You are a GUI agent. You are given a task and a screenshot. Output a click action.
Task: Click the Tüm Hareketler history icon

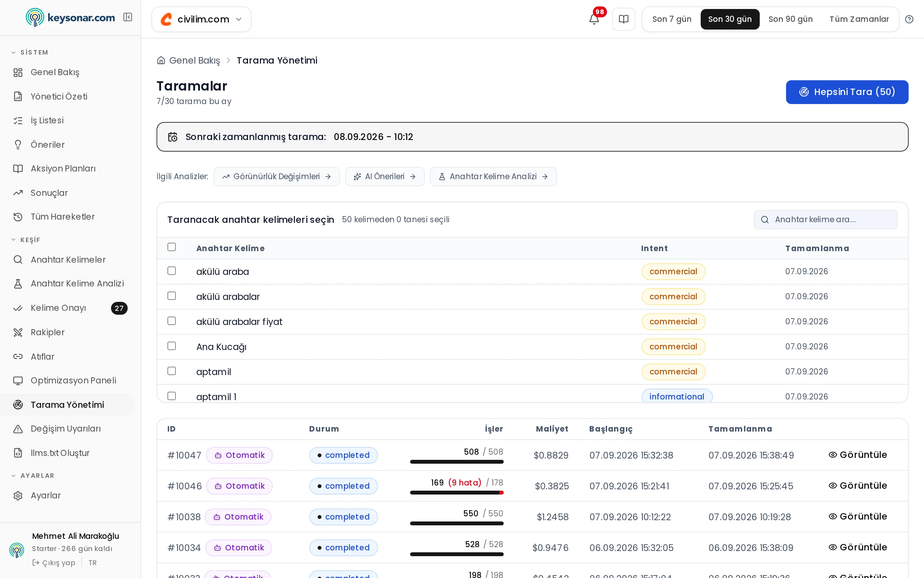click(18, 217)
